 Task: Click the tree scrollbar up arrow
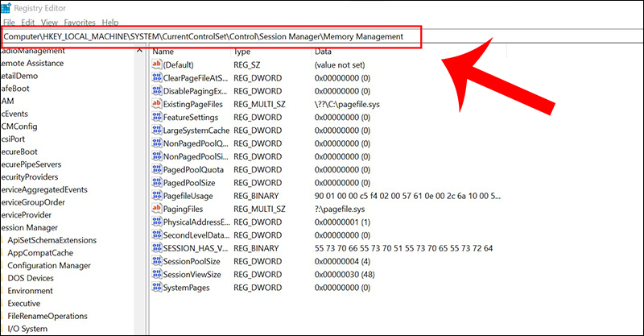coord(139,51)
